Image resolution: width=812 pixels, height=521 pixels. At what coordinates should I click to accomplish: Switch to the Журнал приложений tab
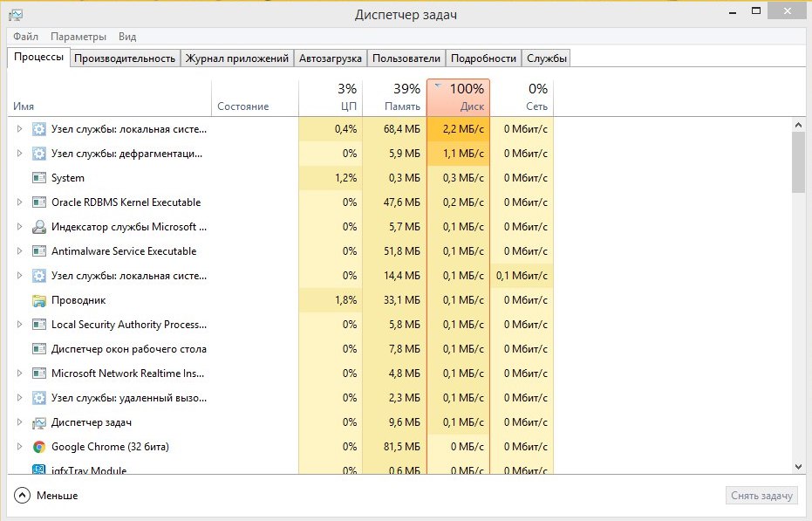[x=237, y=58]
